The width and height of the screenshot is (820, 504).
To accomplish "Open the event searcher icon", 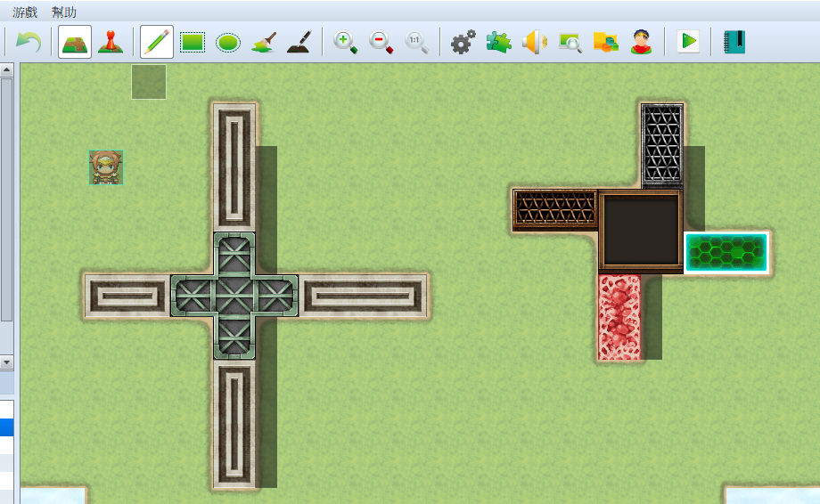I will [x=570, y=43].
